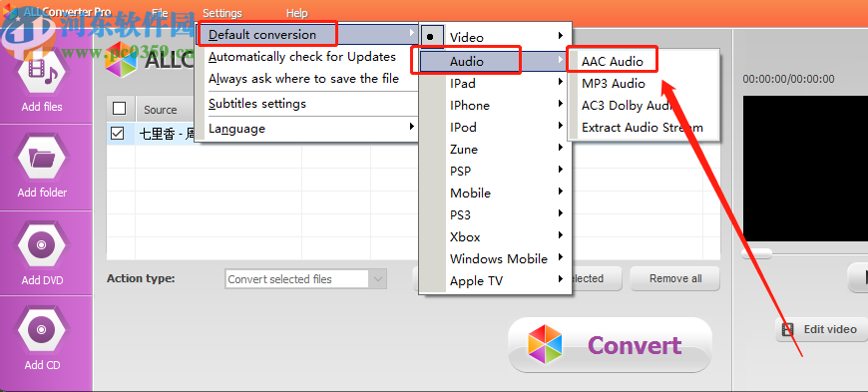
Task: Select the 七里香 file name cell
Action: point(165,134)
